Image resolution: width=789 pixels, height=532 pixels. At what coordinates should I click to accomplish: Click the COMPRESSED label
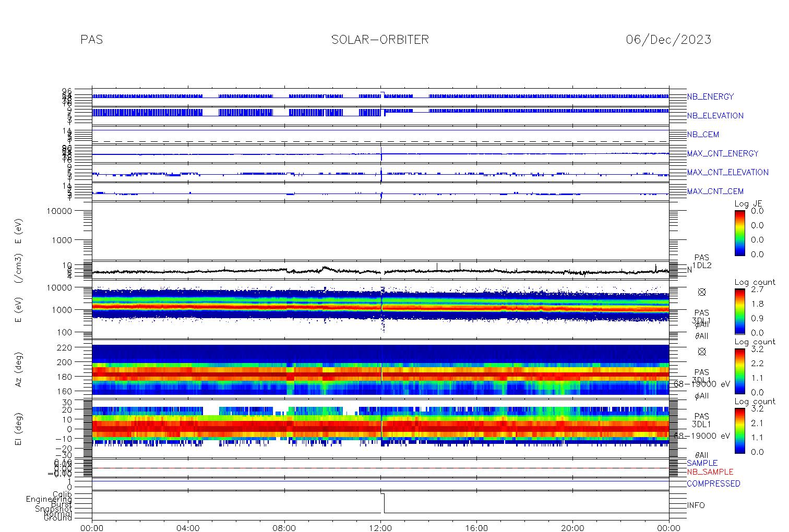pyautogui.click(x=713, y=484)
